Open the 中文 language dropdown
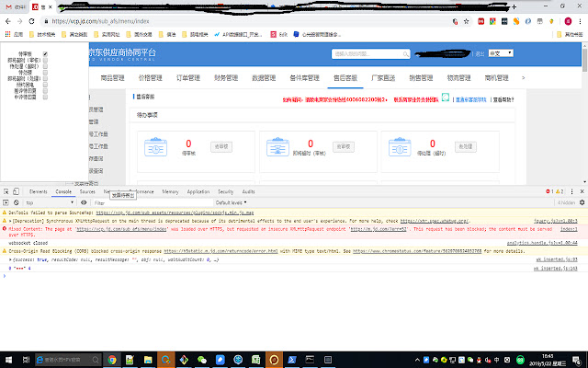The height and width of the screenshot is (368, 588). 501,53
